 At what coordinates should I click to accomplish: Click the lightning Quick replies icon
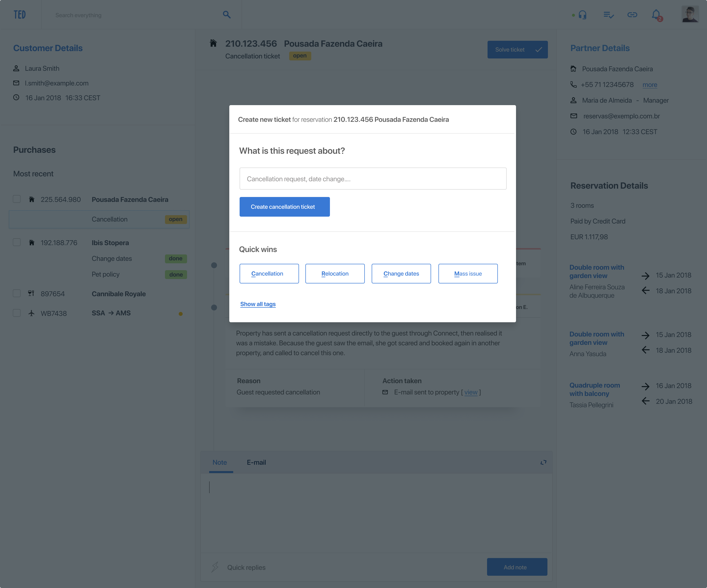215,567
